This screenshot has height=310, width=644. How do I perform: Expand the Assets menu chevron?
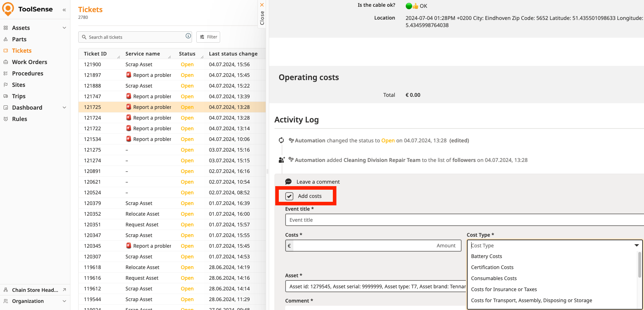(x=64, y=28)
